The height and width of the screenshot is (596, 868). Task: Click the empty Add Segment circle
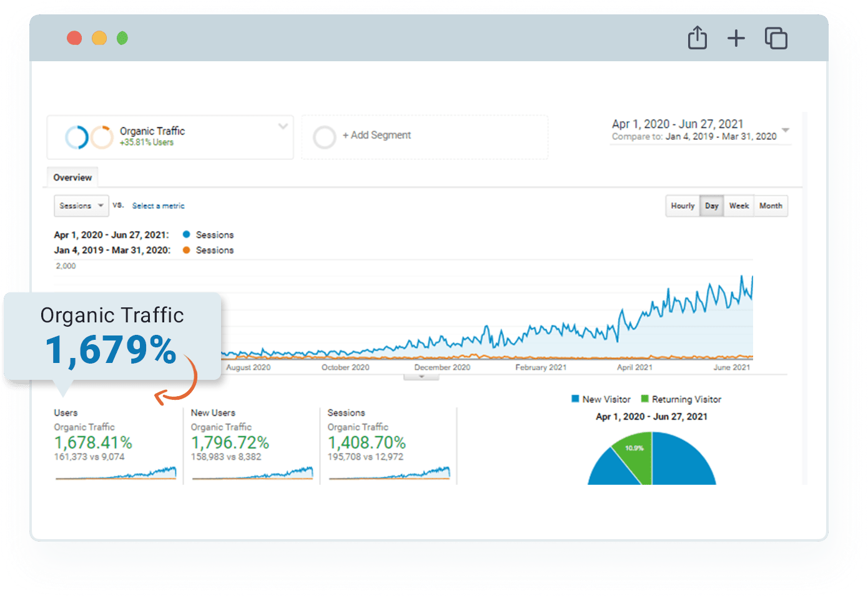coord(324,137)
